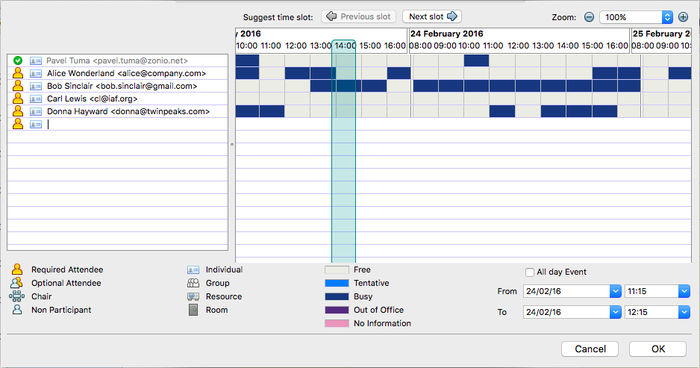
Task: Click the Busy color swatch in legend
Action: click(x=337, y=297)
